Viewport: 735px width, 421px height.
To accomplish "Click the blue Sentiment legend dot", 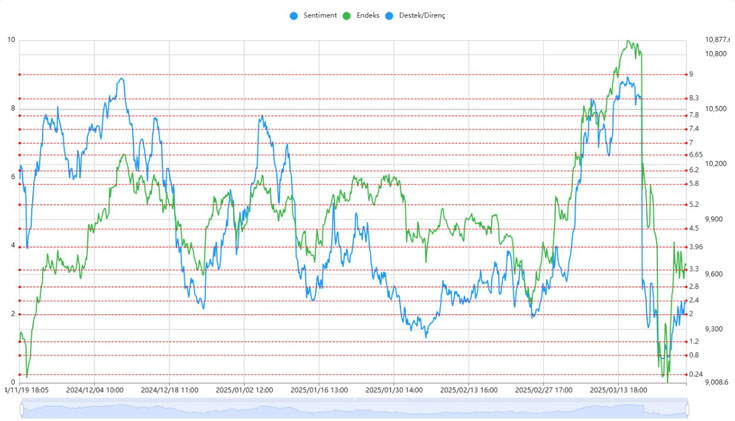I will 294,16.
